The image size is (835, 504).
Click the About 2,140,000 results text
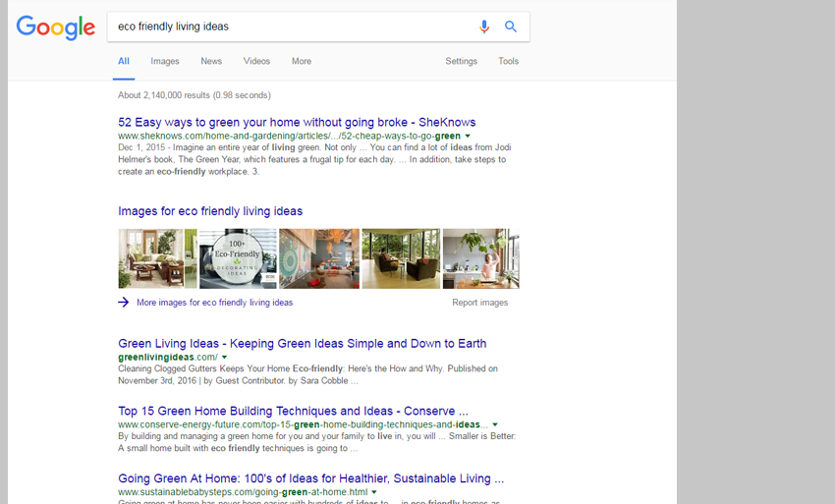(195, 95)
